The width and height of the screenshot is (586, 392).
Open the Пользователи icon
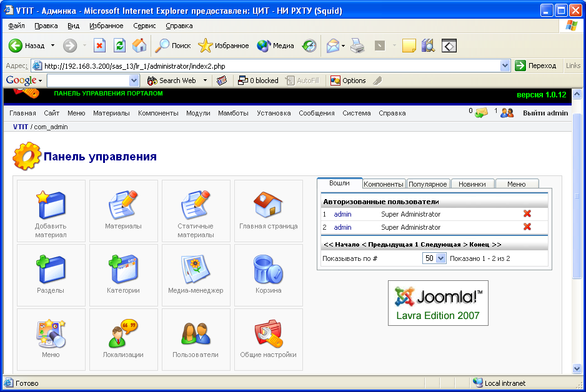click(196, 340)
